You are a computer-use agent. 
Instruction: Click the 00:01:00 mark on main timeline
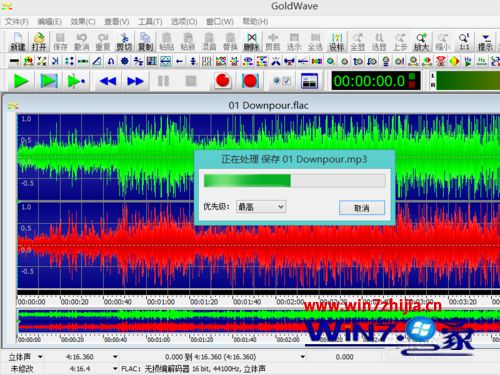[x=160, y=302]
